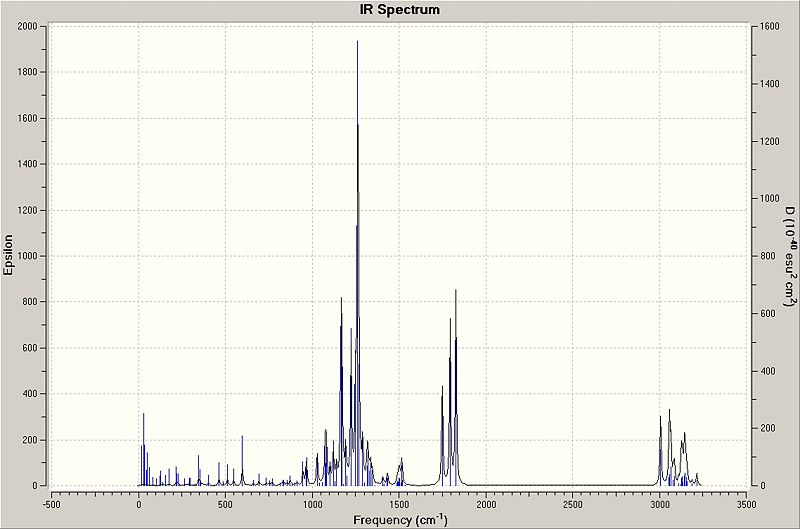Click the 1600 tick on the right D axis
The height and width of the screenshot is (529, 800).
769,27
